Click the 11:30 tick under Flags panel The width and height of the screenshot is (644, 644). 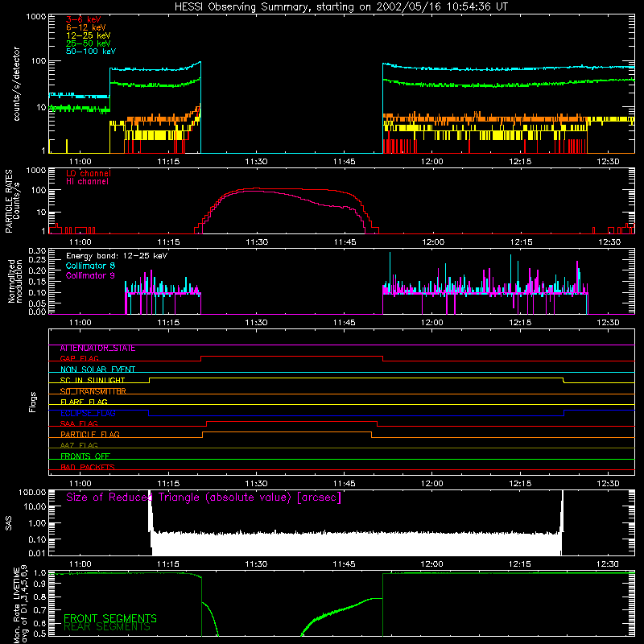(256, 484)
